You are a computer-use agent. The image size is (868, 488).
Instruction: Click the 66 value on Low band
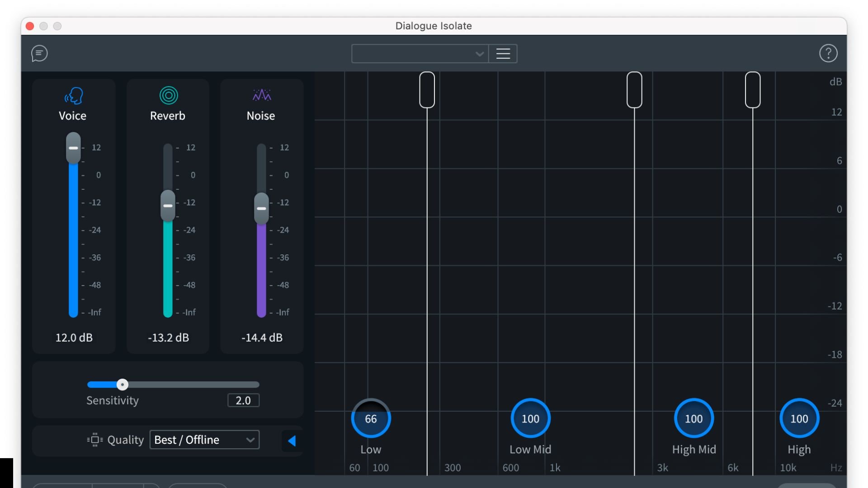click(371, 418)
